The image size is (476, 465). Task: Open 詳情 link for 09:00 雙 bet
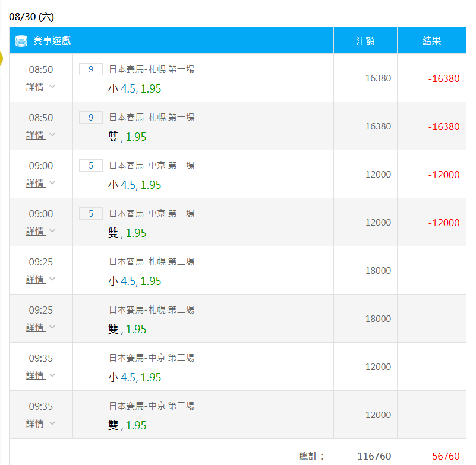(36, 232)
